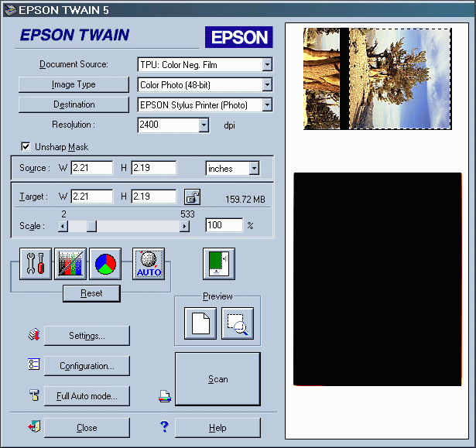The image size is (476, 448).
Task: Click the scanner icon in the title bar
Action: (x=10, y=10)
